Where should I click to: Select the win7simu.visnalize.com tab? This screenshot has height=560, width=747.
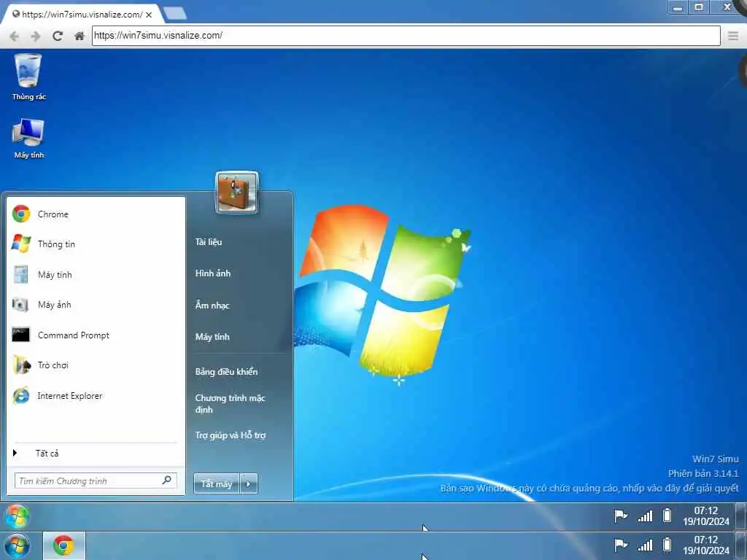coord(82,15)
